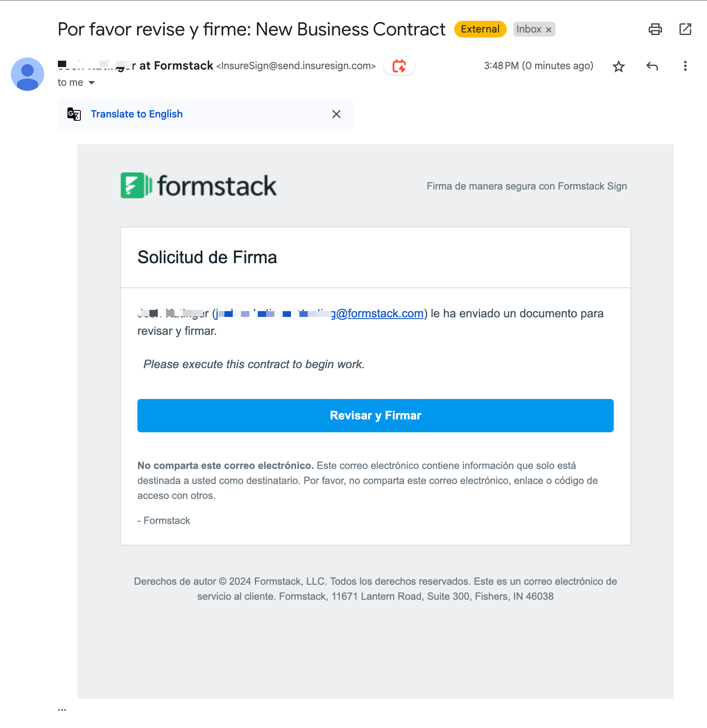
Task: Dismiss the translate suggestion bar
Action: 336,114
